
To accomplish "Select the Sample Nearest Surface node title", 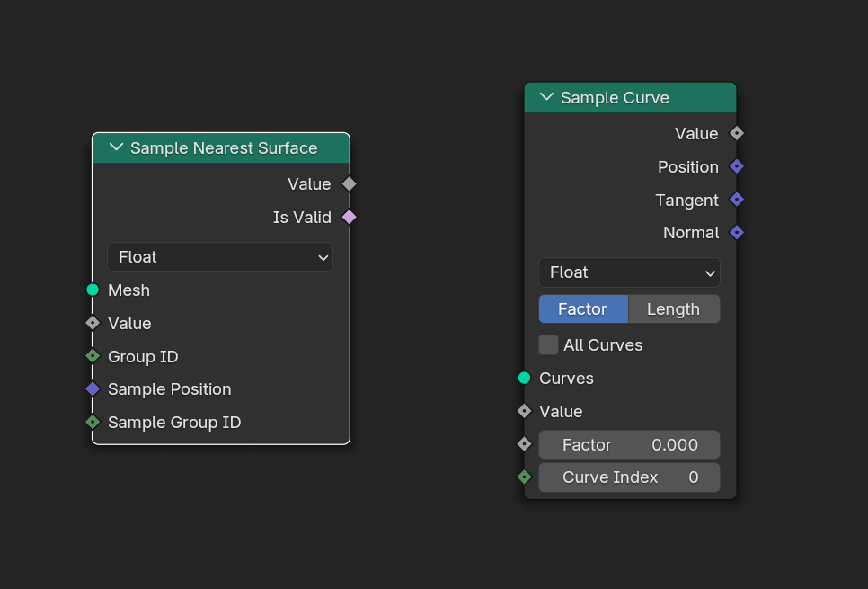I will (x=224, y=148).
